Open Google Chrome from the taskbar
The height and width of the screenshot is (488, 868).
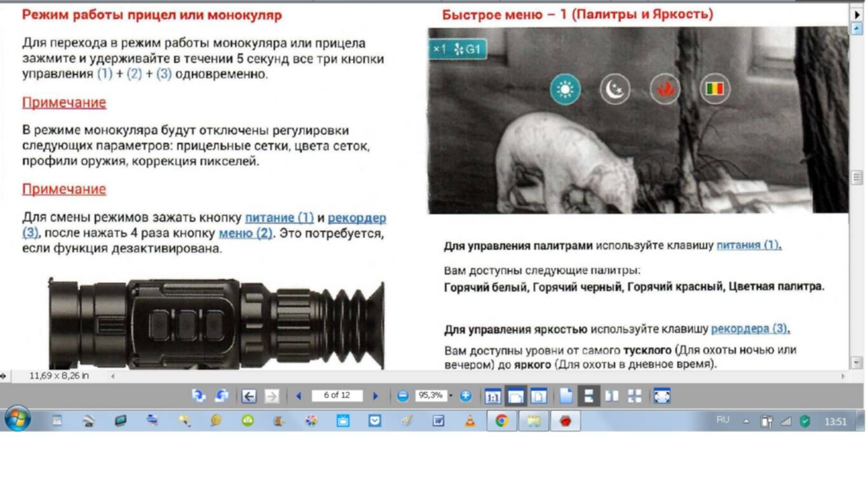[x=501, y=421]
